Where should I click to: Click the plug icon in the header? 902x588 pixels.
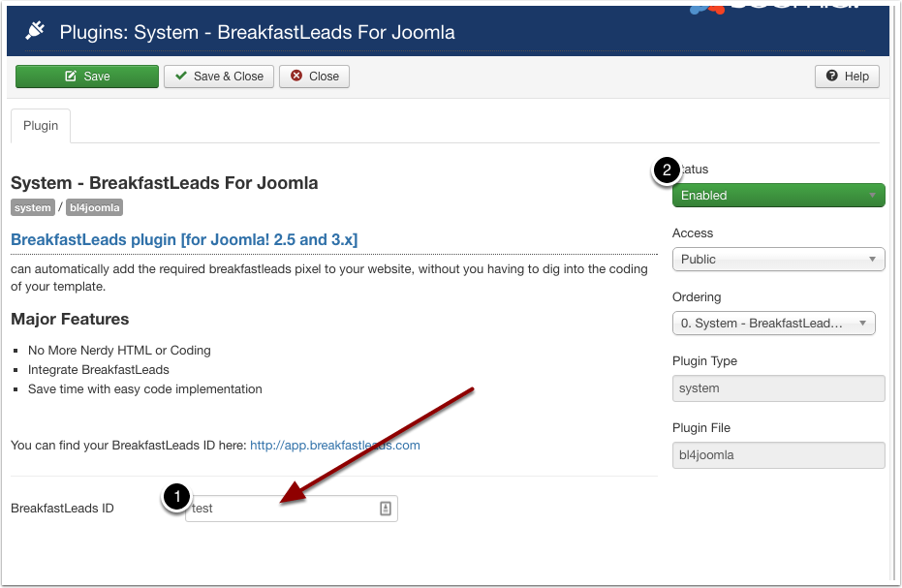tap(36, 31)
